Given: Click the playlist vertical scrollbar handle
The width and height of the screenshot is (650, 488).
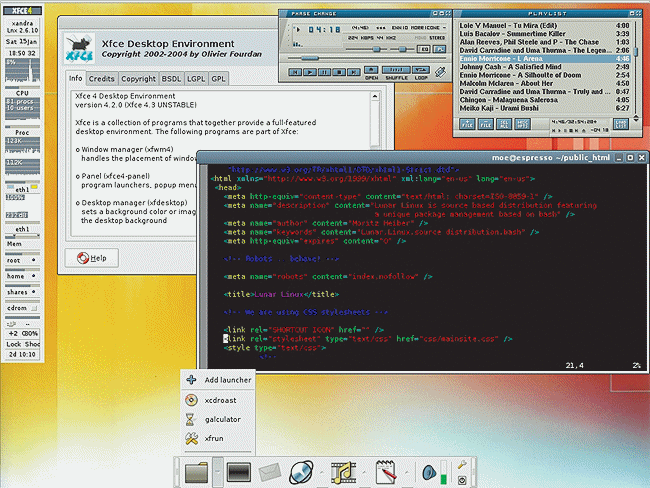Looking at the screenshot, I should pyautogui.click(x=636, y=53).
